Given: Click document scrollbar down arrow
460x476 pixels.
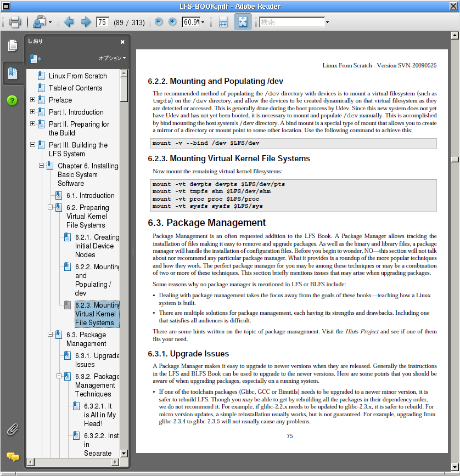Looking at the screenshot, I should click(455, 467).
